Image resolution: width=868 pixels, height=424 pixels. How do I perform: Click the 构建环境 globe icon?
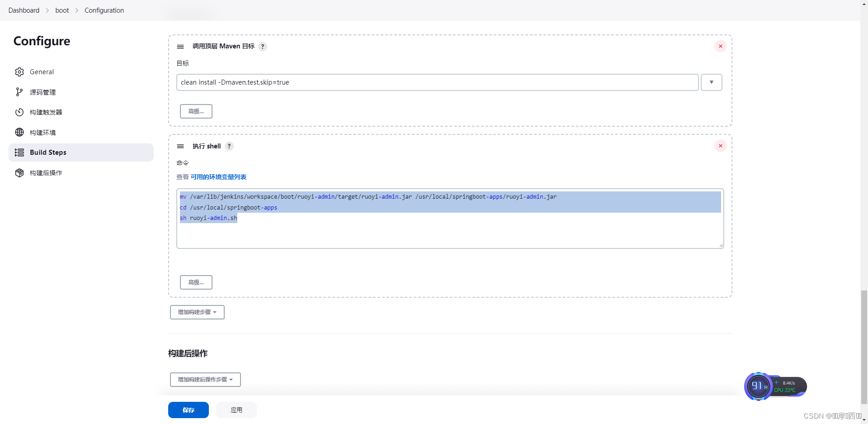click(x=19, y=132)
